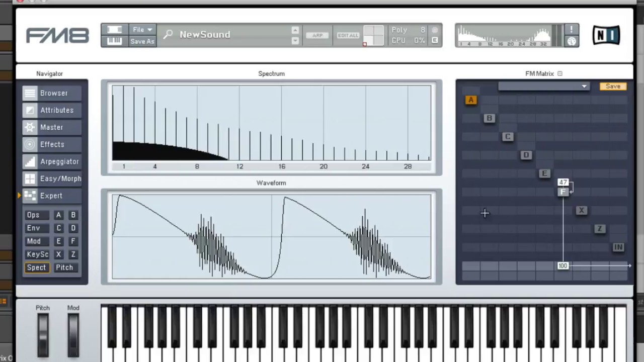Select operator A in FM Matrix

click(471, 100)
